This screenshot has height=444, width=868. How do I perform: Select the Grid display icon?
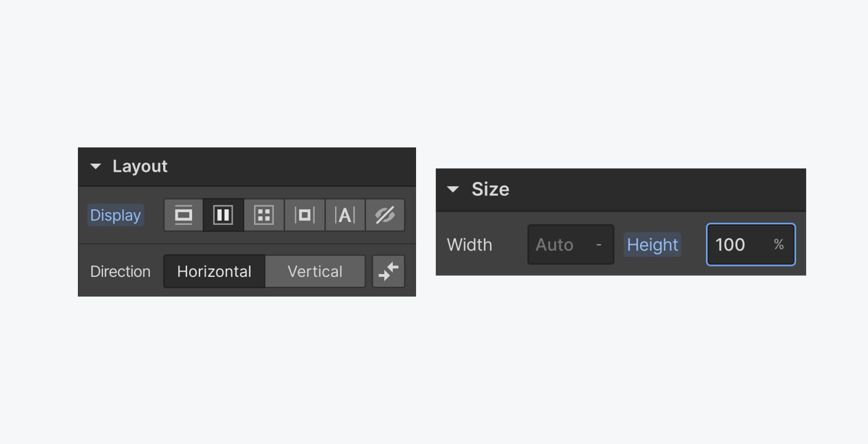[264, 215]
